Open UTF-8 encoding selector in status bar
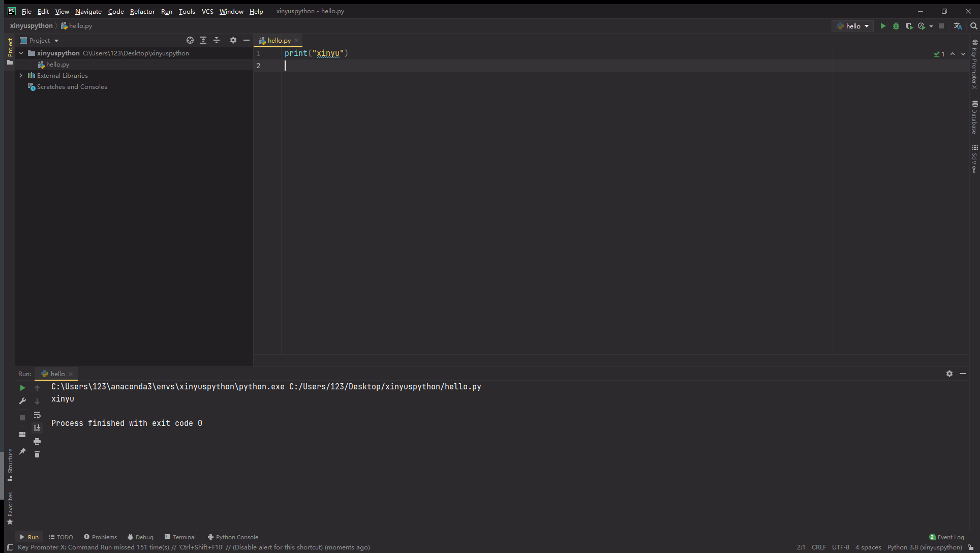 click(841, 547)
